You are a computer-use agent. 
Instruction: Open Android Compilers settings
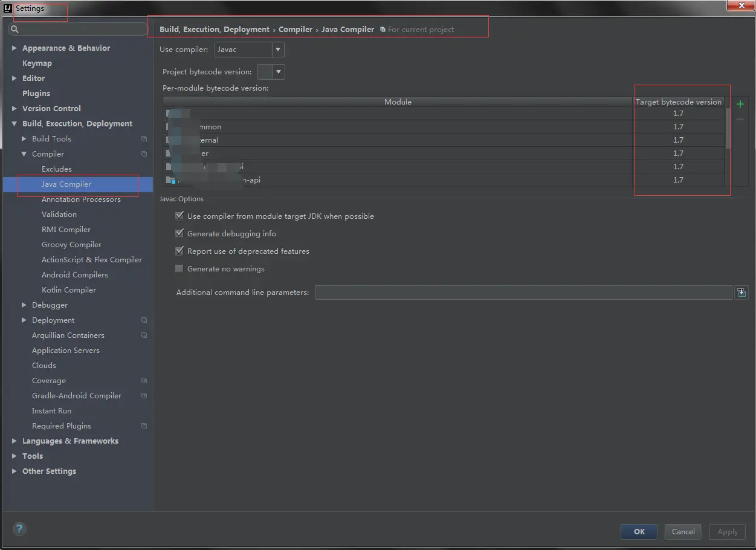pos(75,274)
